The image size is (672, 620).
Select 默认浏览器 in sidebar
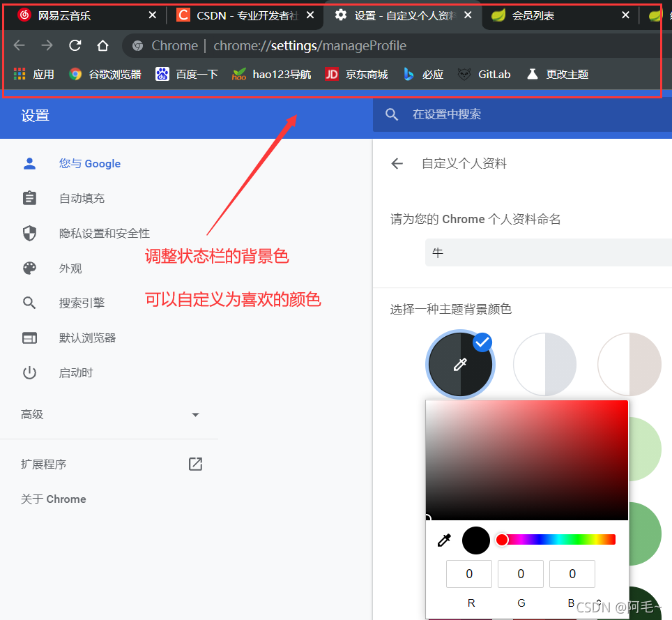click(87, 338)
